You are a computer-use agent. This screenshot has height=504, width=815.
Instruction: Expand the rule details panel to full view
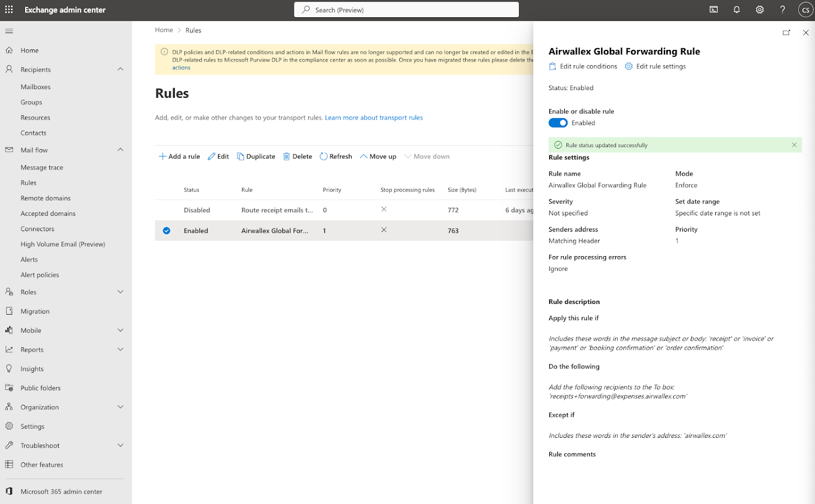pos(786,33)
